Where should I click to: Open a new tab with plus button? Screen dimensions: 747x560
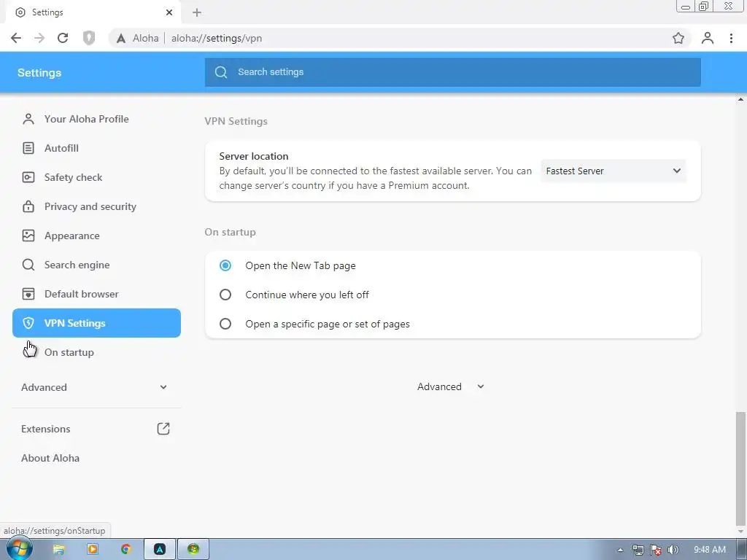(x=197, y=12)
